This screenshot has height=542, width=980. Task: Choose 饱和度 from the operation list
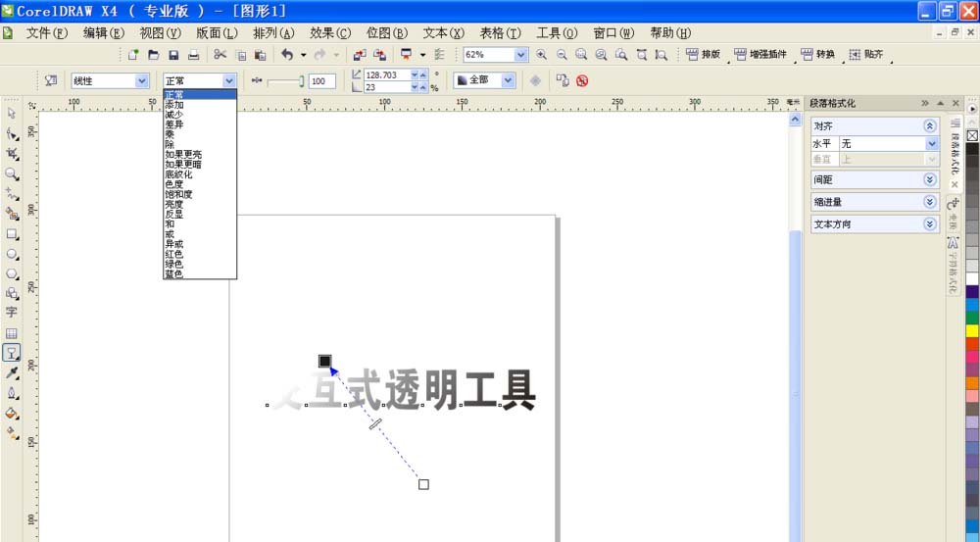coord(199,194)
